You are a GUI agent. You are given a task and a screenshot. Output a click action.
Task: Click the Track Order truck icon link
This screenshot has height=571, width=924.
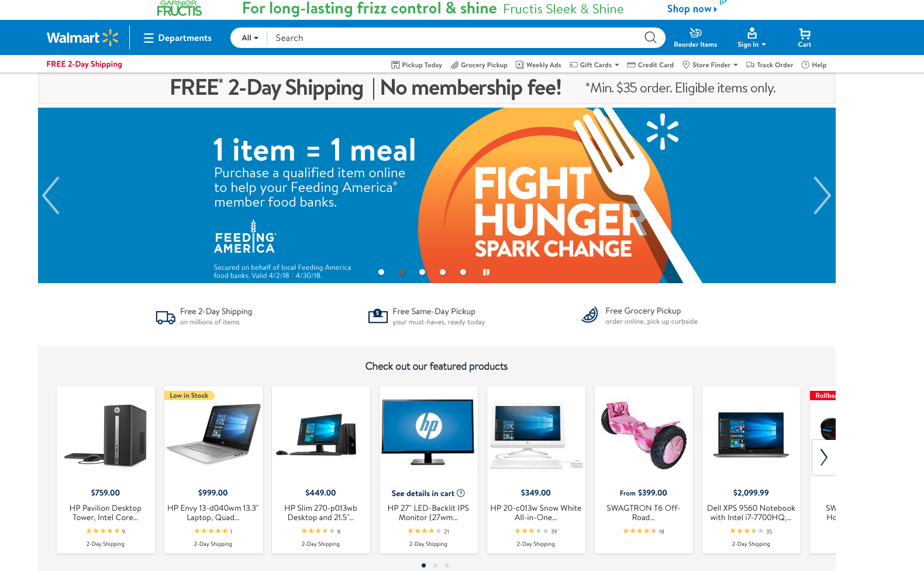(x=750, y=65)
